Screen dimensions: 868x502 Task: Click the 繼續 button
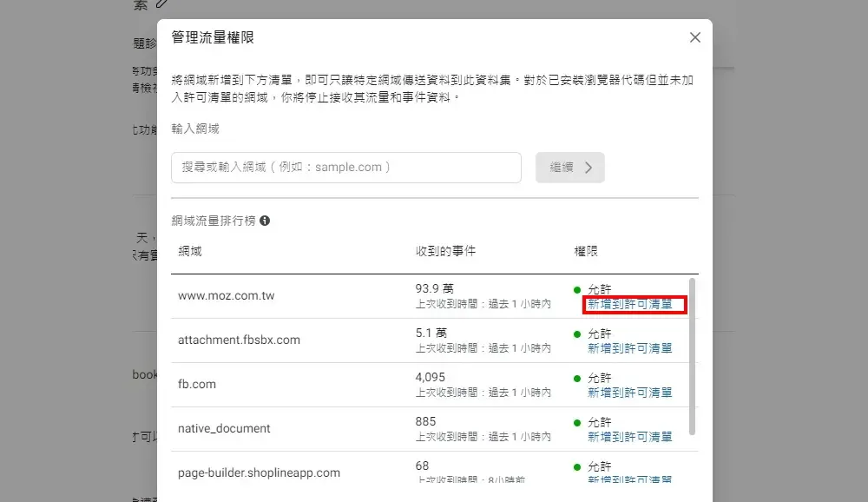[569, 168]
